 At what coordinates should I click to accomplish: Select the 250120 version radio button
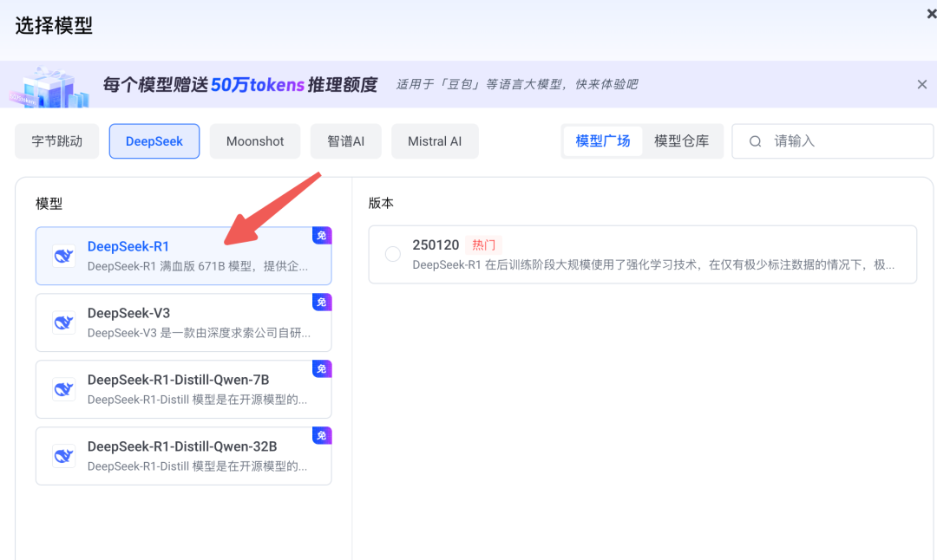pyautogui.click(x=393, y=254)
